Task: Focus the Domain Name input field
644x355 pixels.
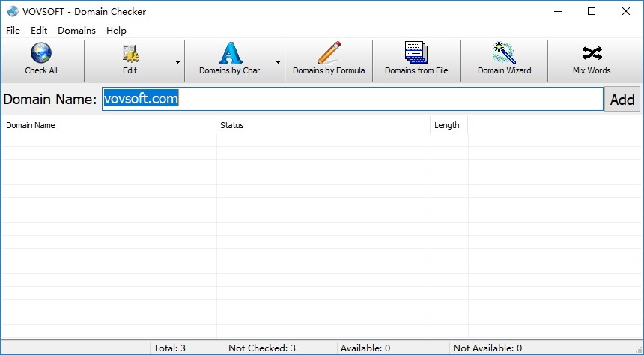Action: tap(353, 99)
